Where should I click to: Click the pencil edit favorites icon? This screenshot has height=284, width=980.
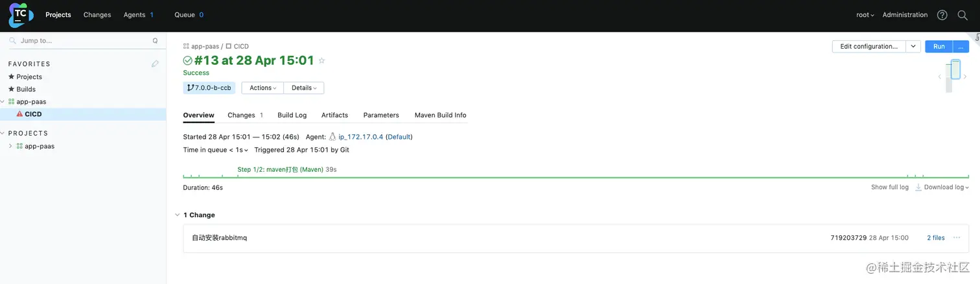point(155,64)
